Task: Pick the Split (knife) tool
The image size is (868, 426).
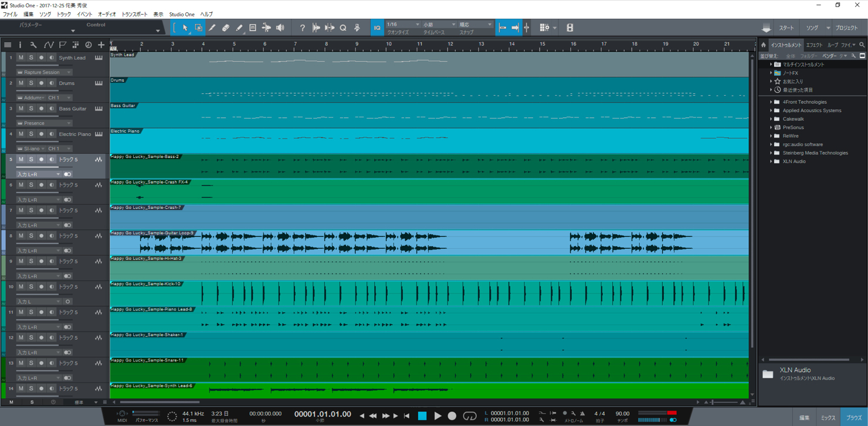Action: pos(212,28)
